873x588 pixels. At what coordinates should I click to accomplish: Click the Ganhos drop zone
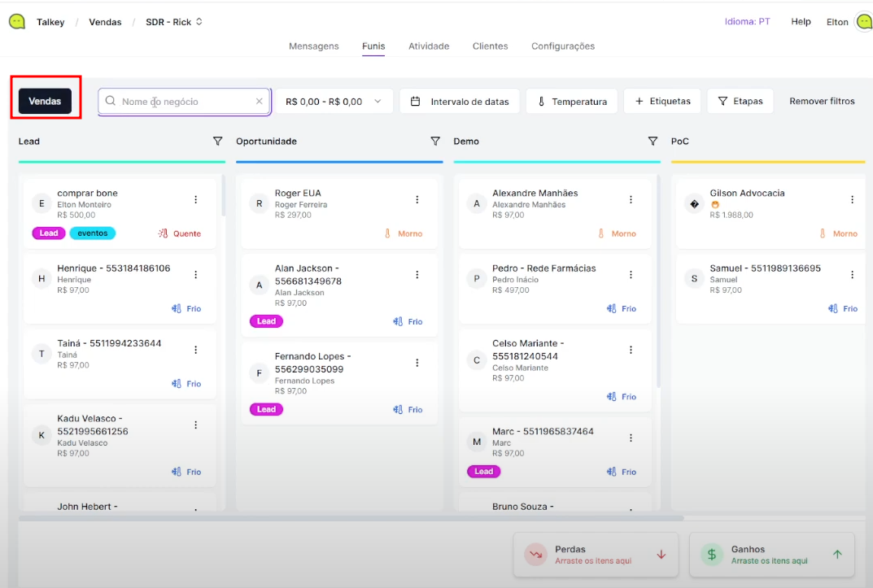pyautogui.click(x=771, y=554)
